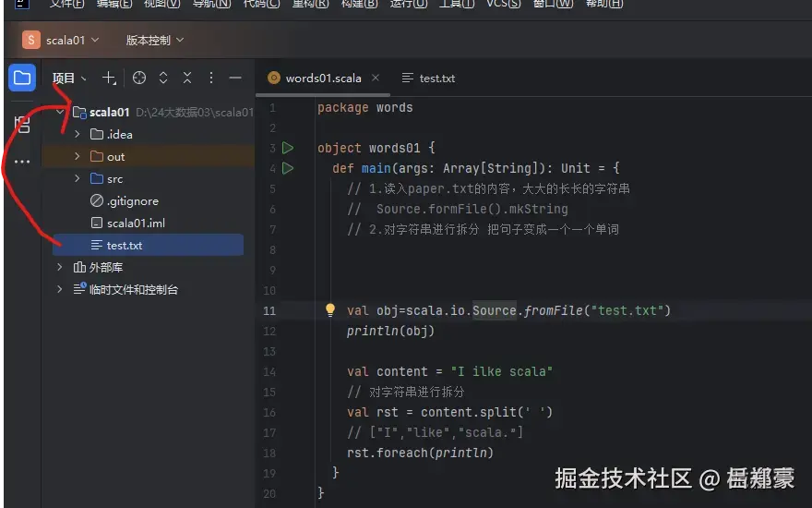Click the select opened file target icon
The width and height of the screenshot is (812, 508).
coord(139,79)
